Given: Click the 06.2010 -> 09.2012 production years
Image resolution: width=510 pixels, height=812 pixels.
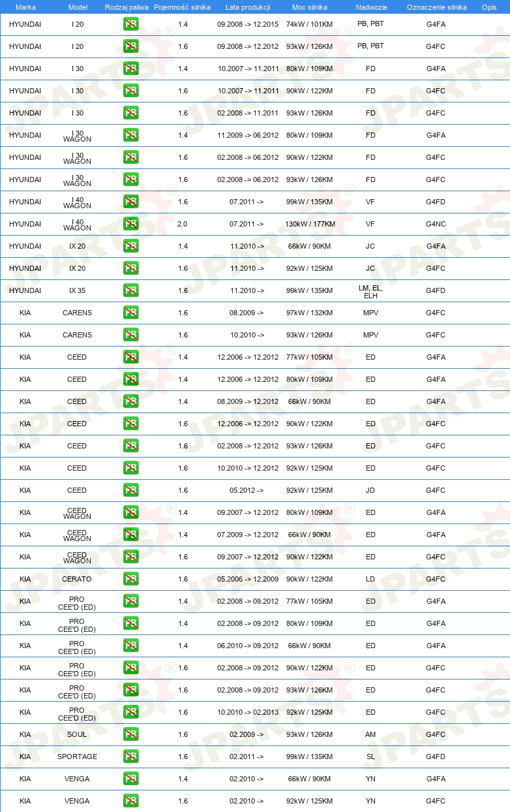Looking at the screenshot, I should pos(248,646).
